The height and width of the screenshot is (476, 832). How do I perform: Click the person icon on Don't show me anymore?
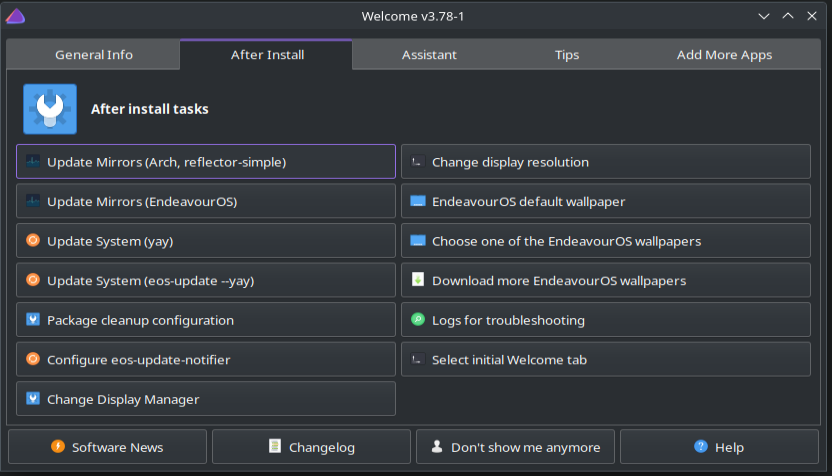click(437, 446)
